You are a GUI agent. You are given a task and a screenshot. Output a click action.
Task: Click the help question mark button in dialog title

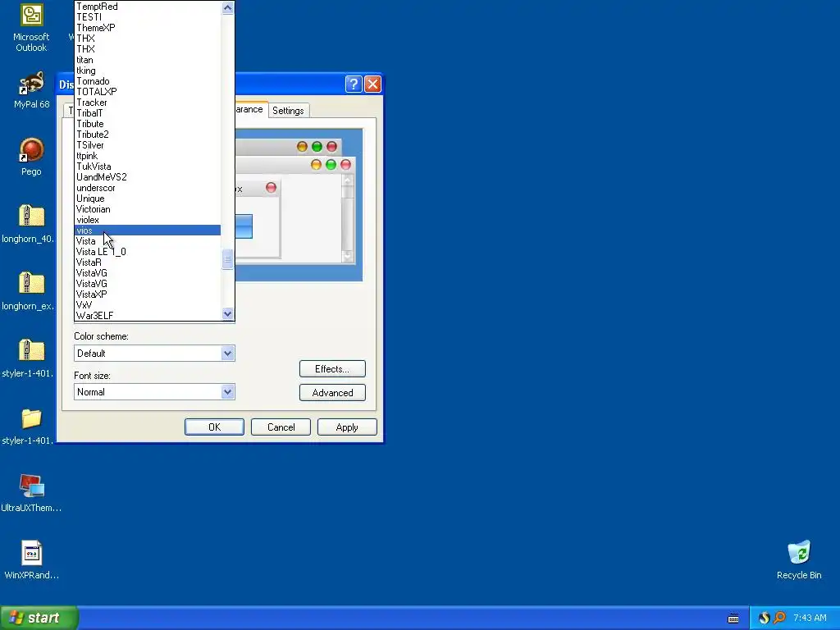point(354,84)
